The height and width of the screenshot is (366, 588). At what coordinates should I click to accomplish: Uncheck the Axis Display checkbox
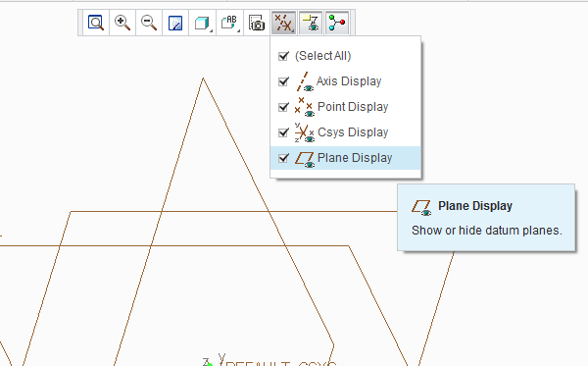pos(283,81)
